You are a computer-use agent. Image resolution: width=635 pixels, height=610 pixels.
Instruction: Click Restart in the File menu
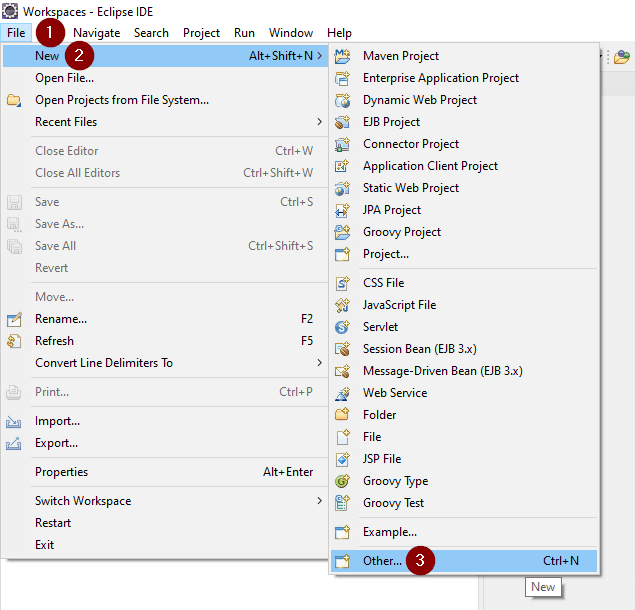(53, 523)
